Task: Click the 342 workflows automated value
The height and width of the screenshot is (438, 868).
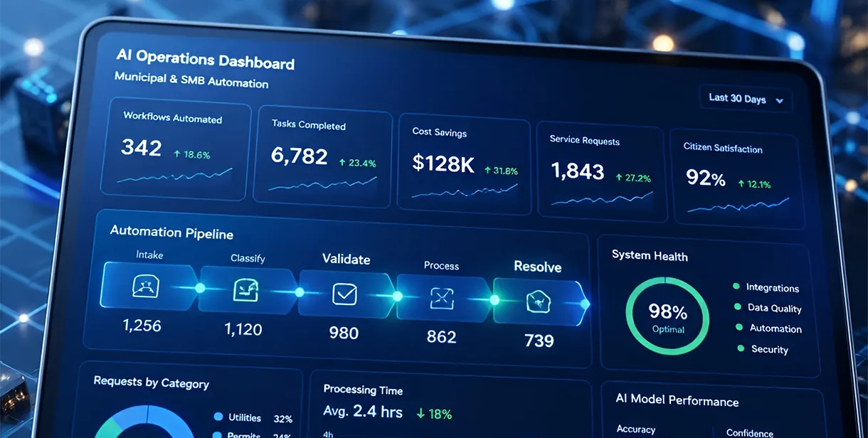Action: coord(142,147)
